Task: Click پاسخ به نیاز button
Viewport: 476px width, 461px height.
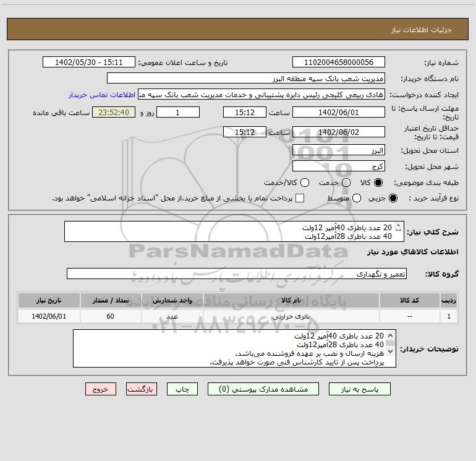Action: (x=359, y=389)
